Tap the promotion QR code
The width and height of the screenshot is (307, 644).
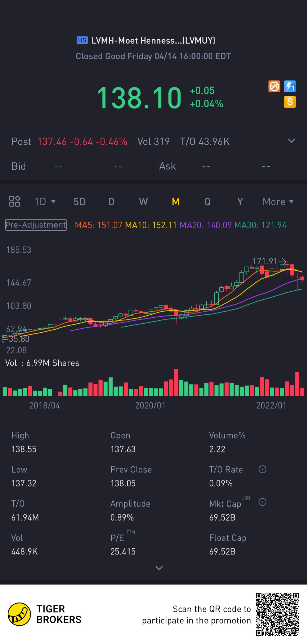tap(277, 614)
